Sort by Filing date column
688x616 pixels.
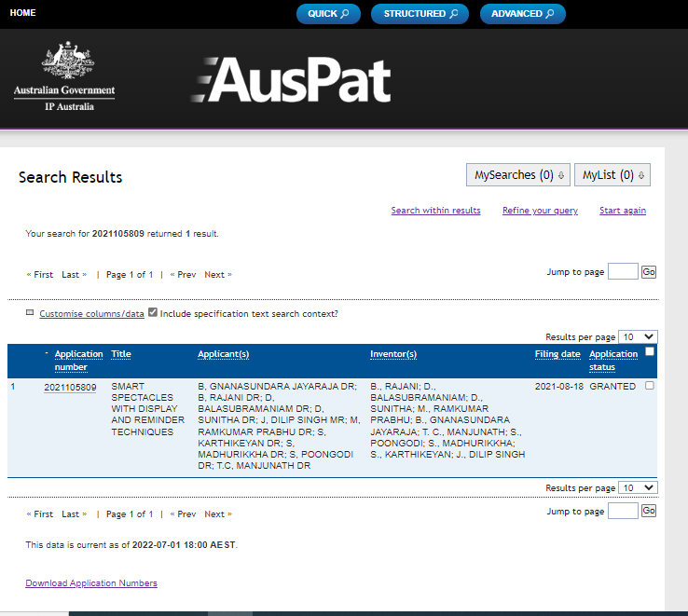pos(557,354)
